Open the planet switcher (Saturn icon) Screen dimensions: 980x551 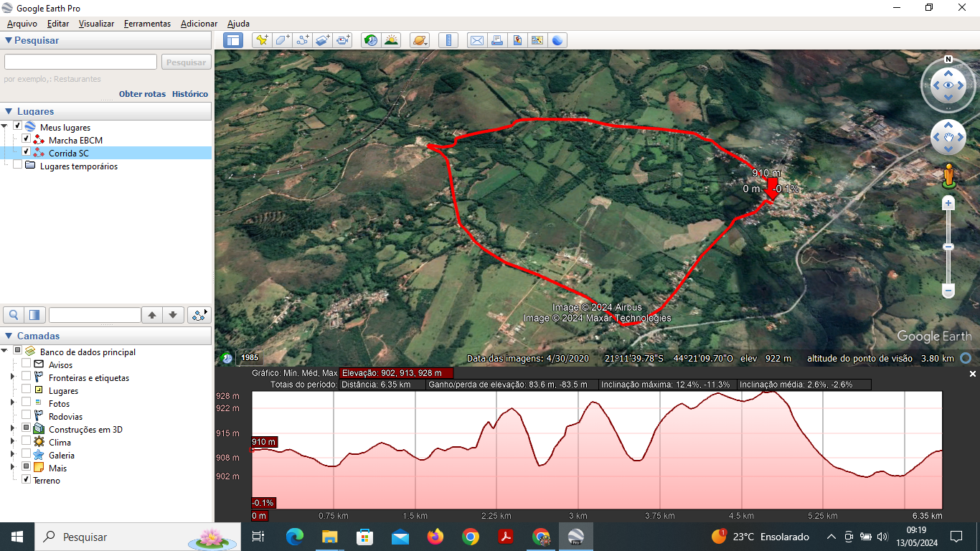(x=420, y=40)
